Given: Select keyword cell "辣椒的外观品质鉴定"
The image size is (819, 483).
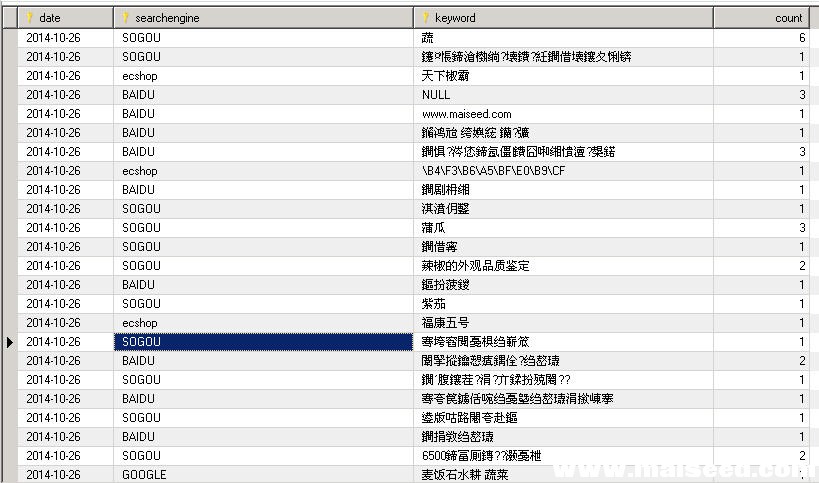Looking at the screenshot, I should pyautogui.click(x=564, y=266).
